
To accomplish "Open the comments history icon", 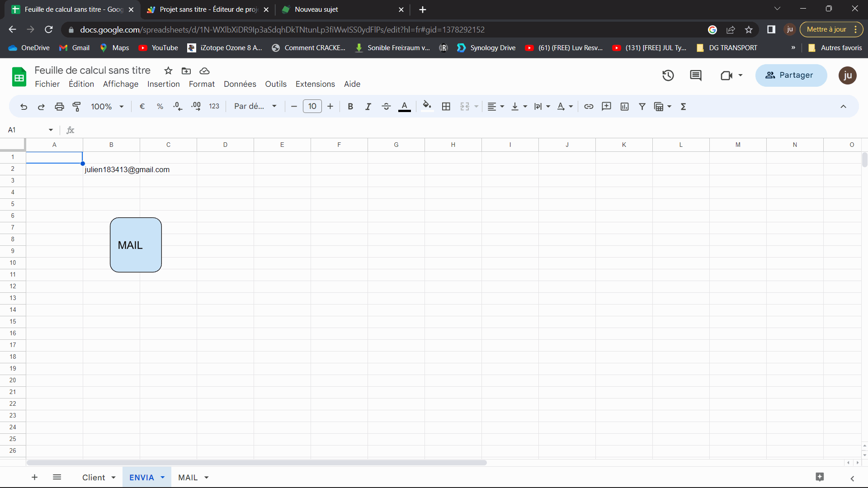I will click(x=695, y=75).
